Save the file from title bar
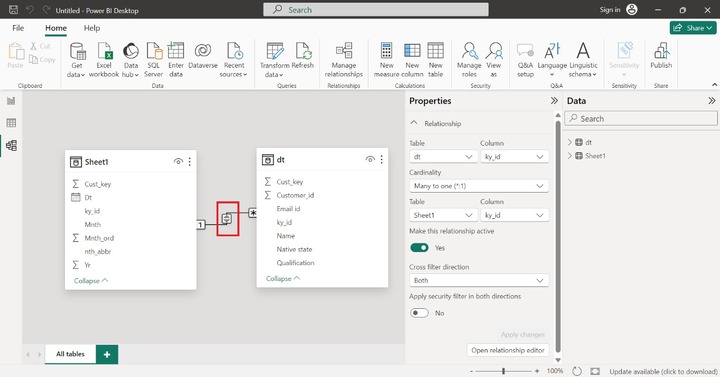 (13, 10)
